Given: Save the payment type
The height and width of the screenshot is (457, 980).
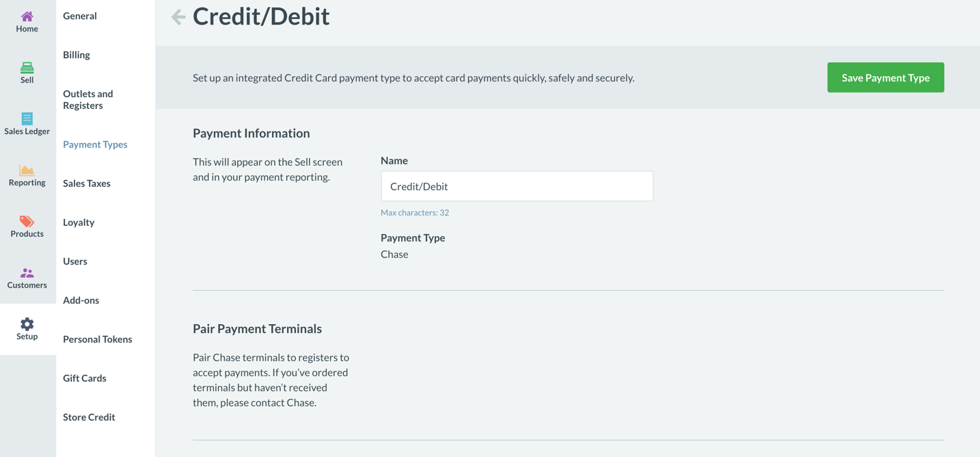Looking at the screenshot, I should click(x=885, y=78).
